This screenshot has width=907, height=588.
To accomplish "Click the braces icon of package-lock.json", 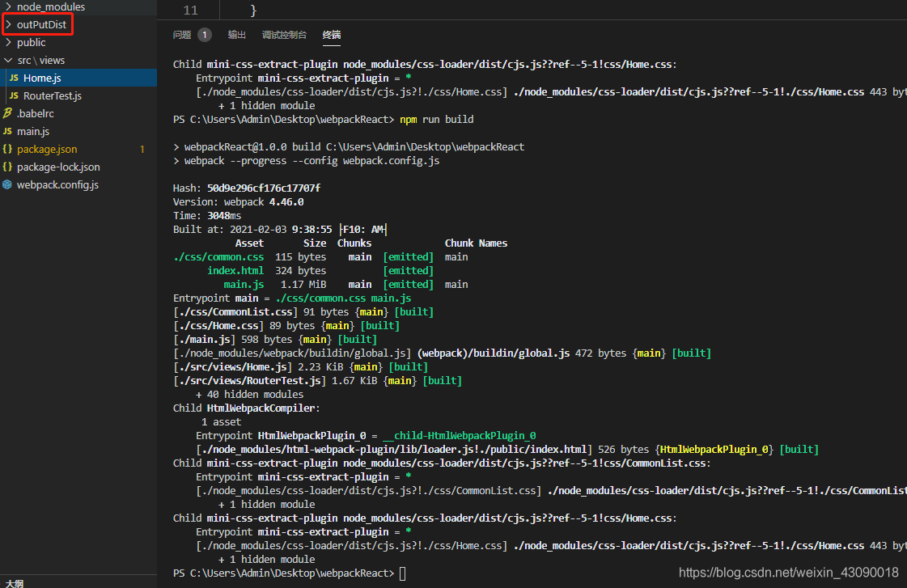I will (7, 167).
